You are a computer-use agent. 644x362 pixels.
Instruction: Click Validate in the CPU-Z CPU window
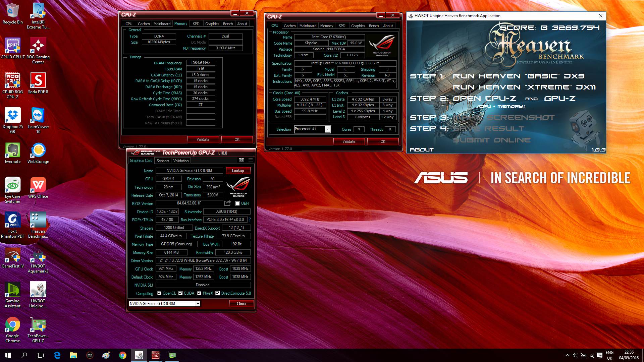pyautogui.click(x=349, y=141)
